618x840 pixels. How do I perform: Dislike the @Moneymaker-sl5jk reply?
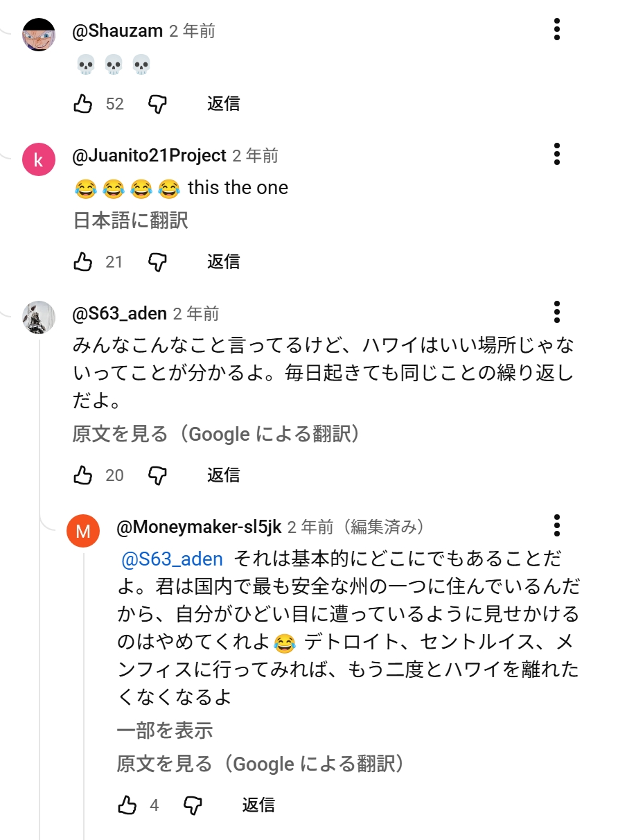tap(193, 805)
